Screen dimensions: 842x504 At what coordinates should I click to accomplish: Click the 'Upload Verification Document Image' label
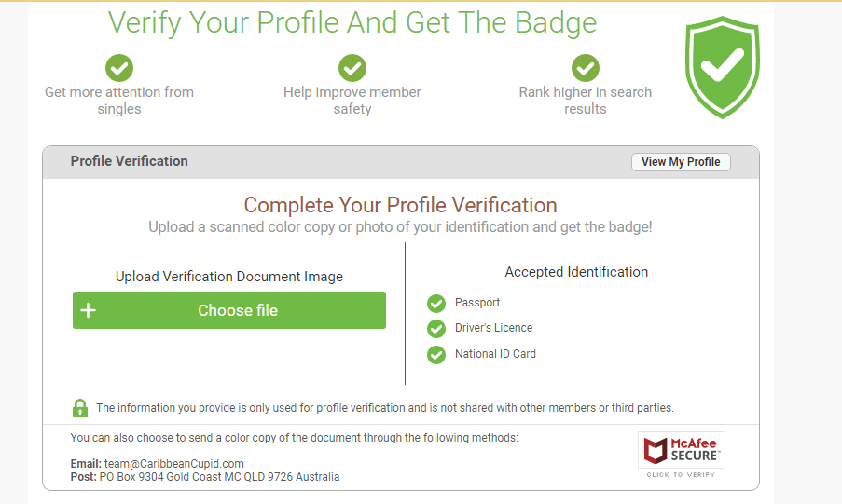[x=229, y=277]
